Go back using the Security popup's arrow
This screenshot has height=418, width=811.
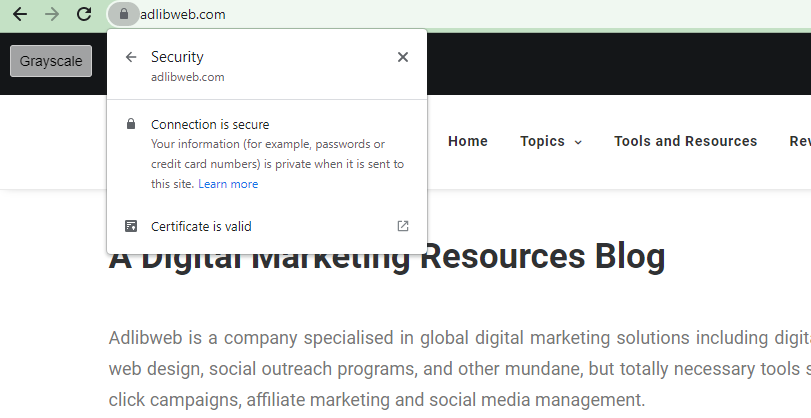pyautogui.click(x=131, y=57)
